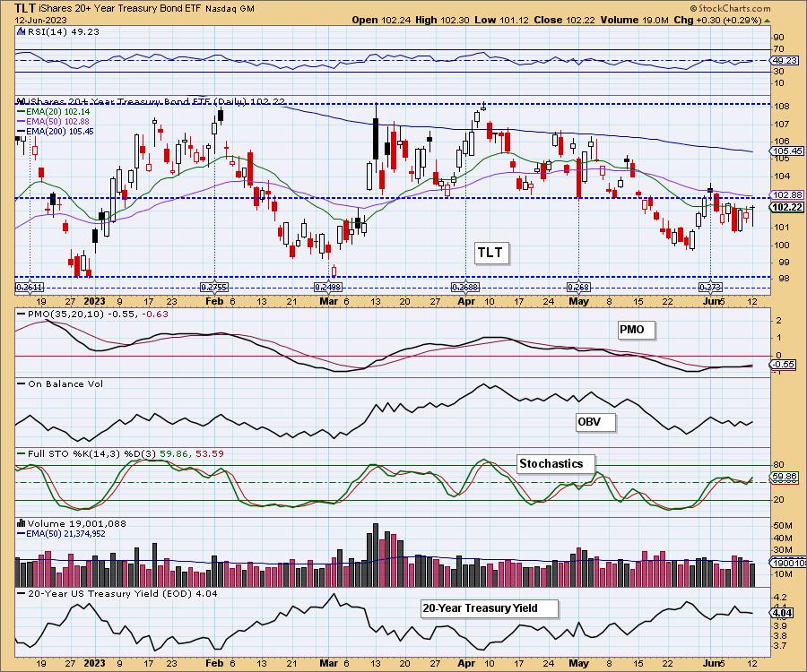Click the green up-arrow change indicator
The image size is (807, 672).
click(x=768, y=21)
